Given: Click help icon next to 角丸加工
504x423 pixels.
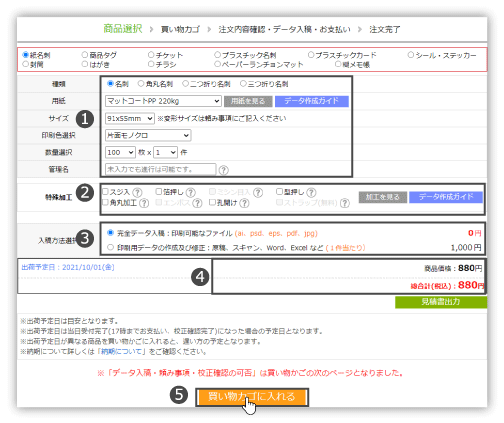Looking at the screenshot, I should 144,203.
